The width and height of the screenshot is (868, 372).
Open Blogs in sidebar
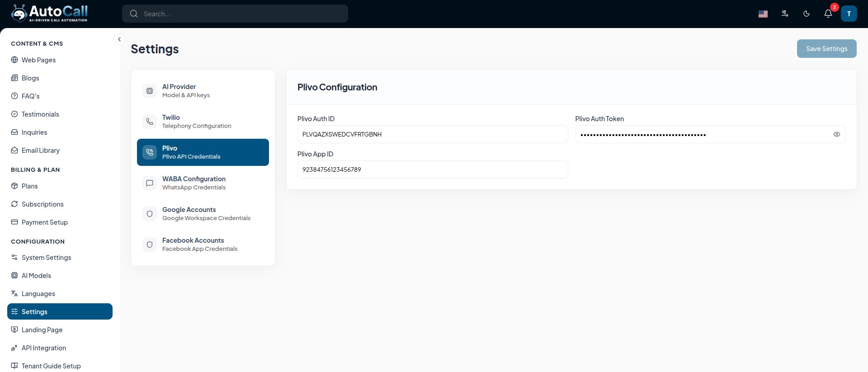pyautogui.click(x=60, y=78)
